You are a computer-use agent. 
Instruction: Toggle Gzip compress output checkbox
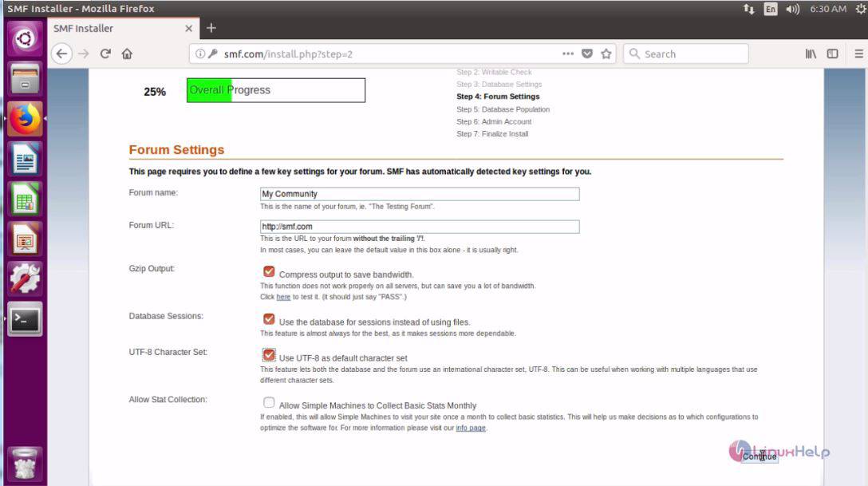(269, 271)
